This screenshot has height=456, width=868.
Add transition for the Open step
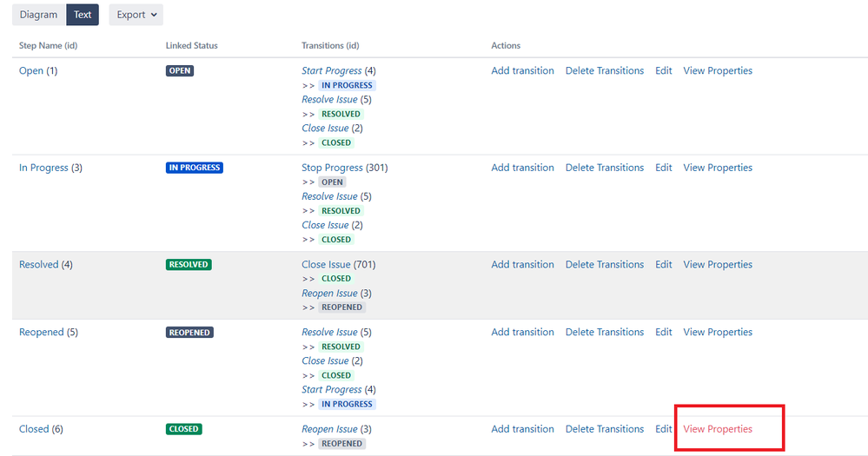point(522,71)
